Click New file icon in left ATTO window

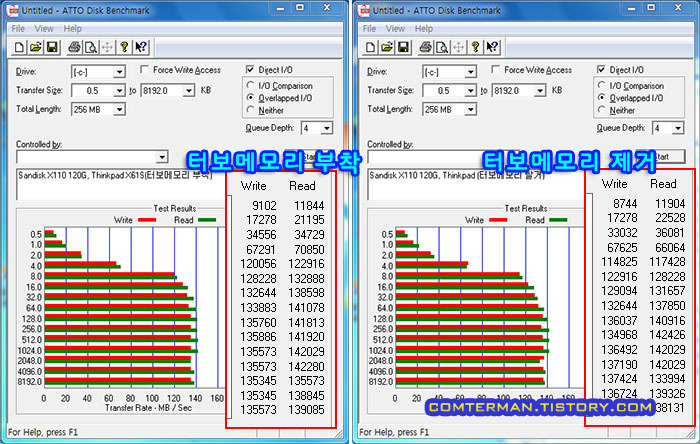click(19, 47)
